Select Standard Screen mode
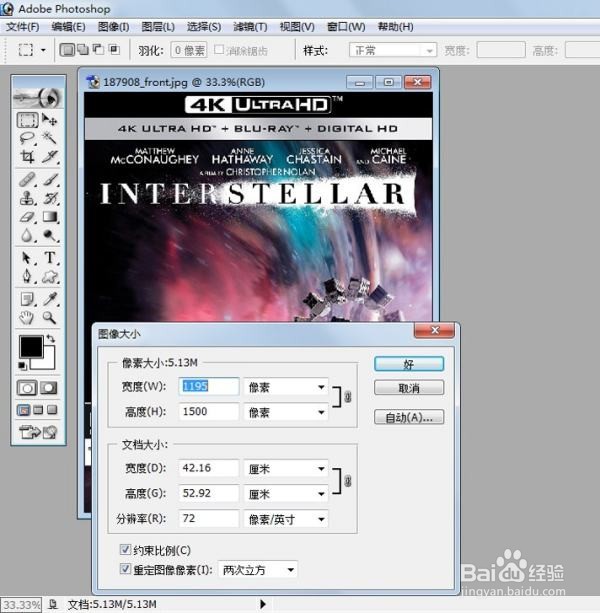This screenshot has height=613, width=600. pyautogui.click(x=23, y=410)
